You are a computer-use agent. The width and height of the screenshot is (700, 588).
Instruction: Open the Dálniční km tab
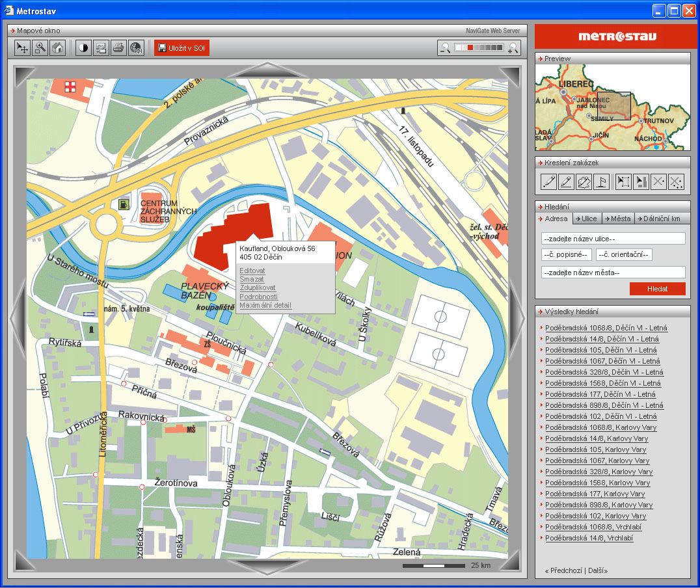[x=662, y=219]
